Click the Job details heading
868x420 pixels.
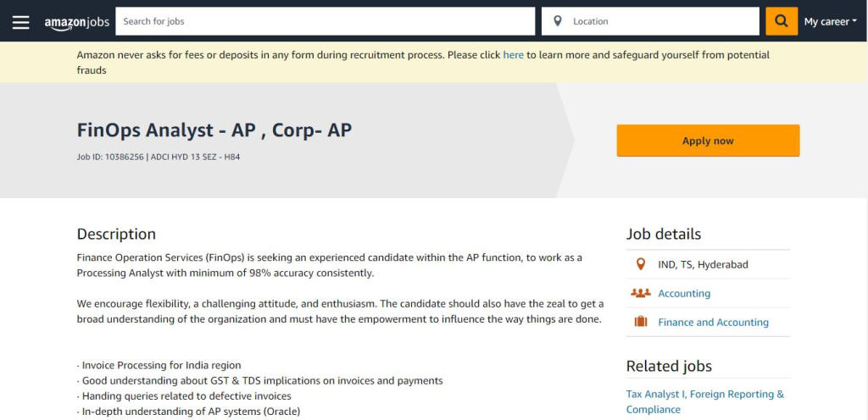click(x=663, y=234)
